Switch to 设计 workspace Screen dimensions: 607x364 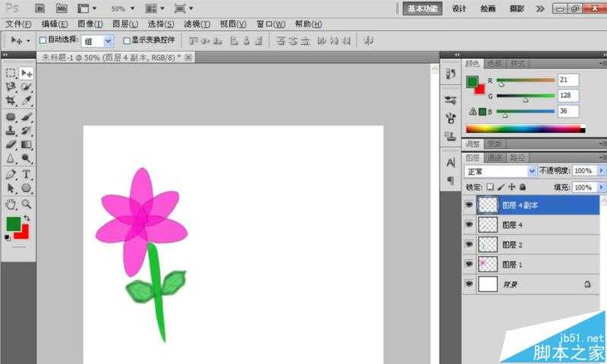pos(459,8)
